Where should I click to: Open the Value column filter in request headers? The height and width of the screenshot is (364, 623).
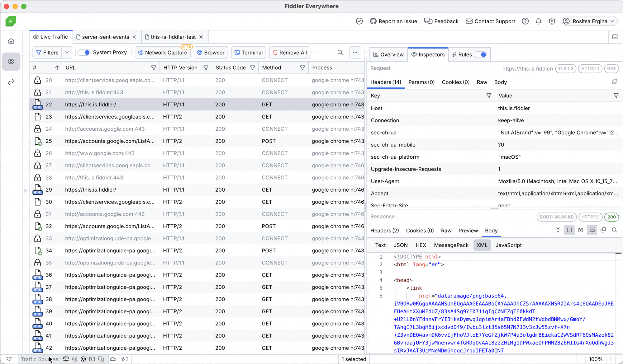(x=616, y=96)
